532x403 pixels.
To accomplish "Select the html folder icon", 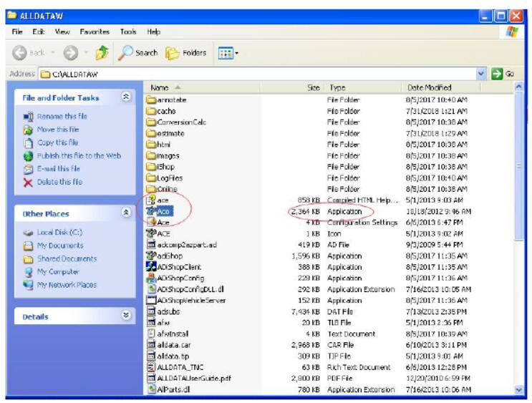I will [151, 145].
